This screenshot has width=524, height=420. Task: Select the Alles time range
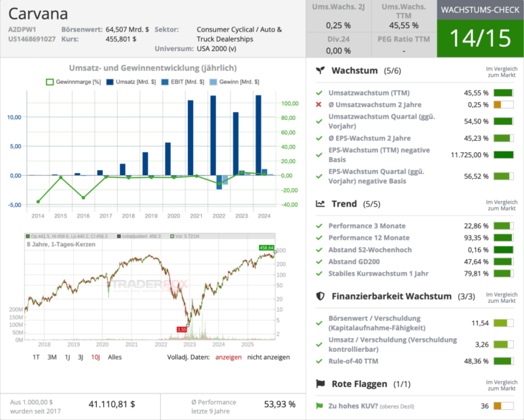pos(114,357)
